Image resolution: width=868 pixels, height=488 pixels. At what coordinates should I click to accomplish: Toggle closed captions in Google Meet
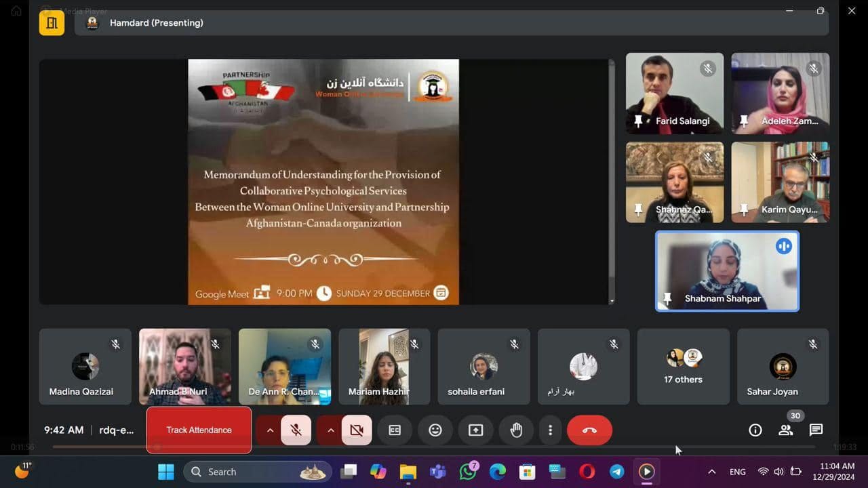(x=395, y=430)
